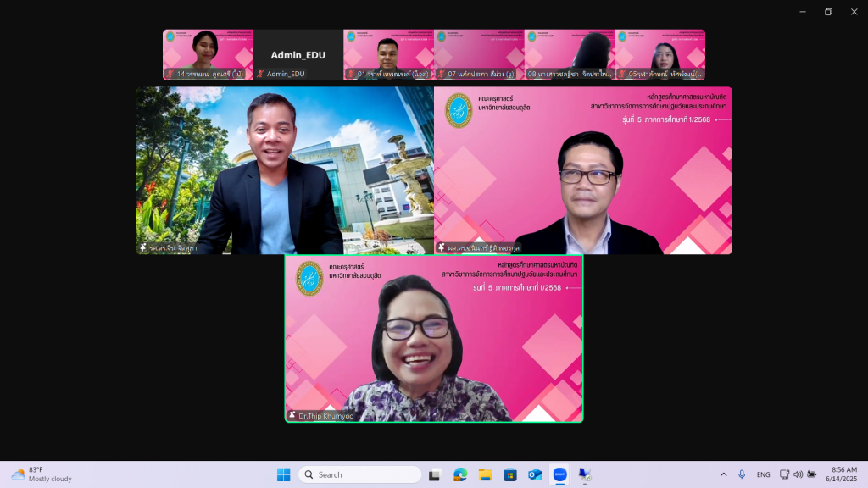Launch Microsoft Store from the taskbar
This screenshot has height=488, width=868.
pyautogui.click(x=509, y=474)
